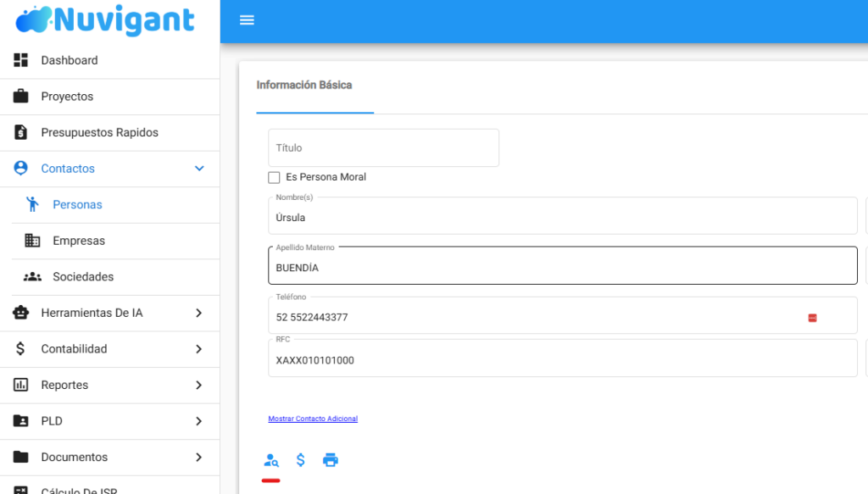Expand the PLD submenu arrow
Screen dimensions: 868x494
pyautogui.click(x=198, y=421)
